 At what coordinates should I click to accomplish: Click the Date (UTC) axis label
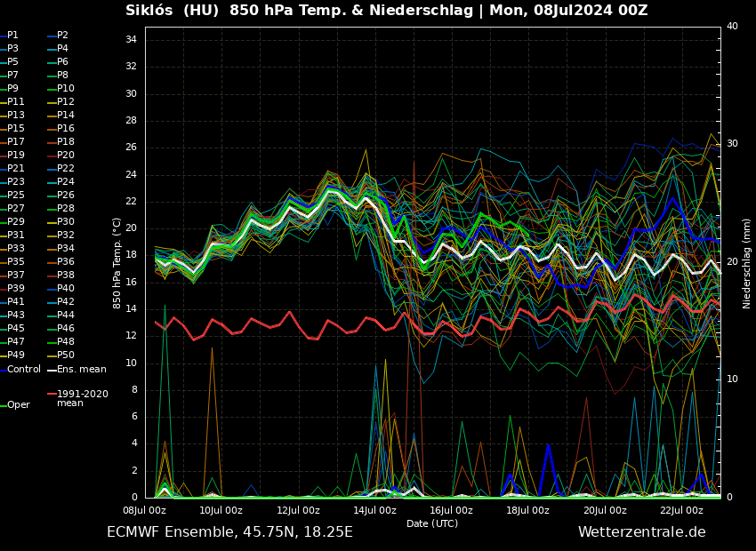[x=432, y=523]
